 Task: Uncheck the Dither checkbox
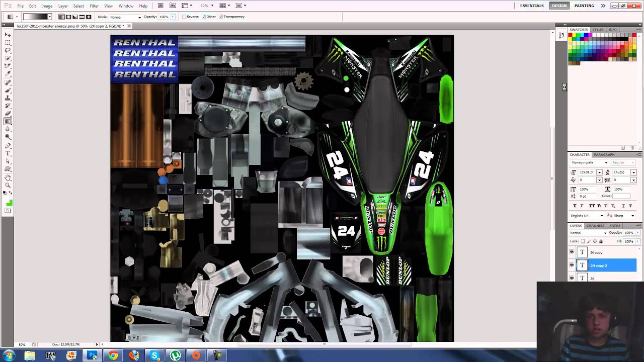[204, 17]
